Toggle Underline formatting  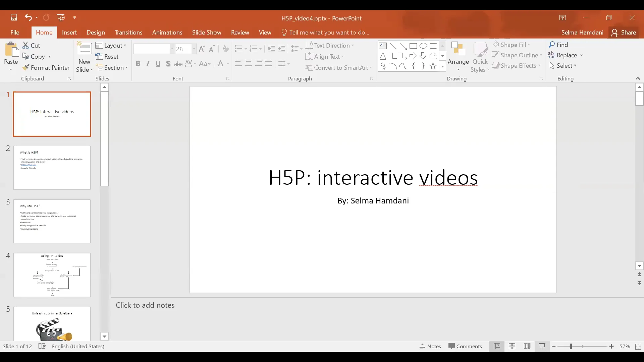pos(158,64)
